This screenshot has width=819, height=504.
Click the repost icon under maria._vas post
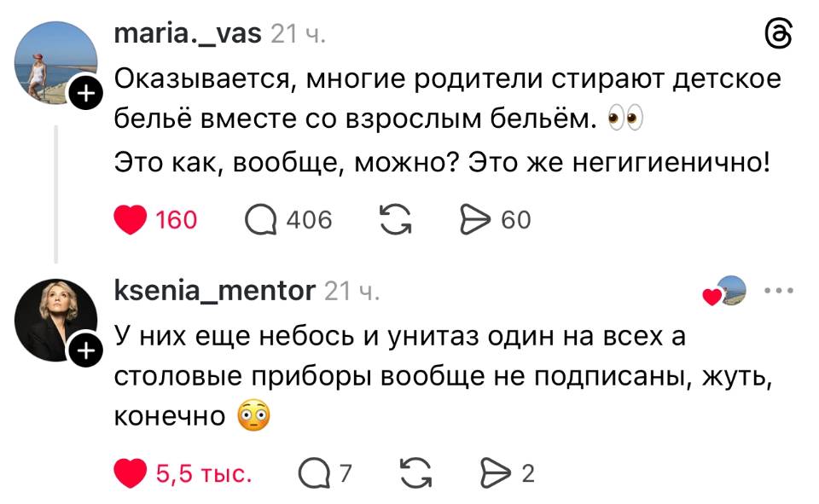coord(398,220)
